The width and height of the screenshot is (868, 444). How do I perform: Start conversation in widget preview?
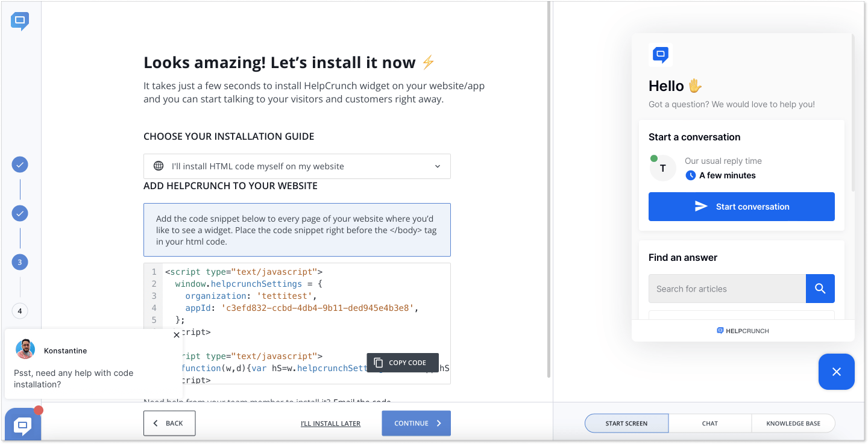point(741,207)
